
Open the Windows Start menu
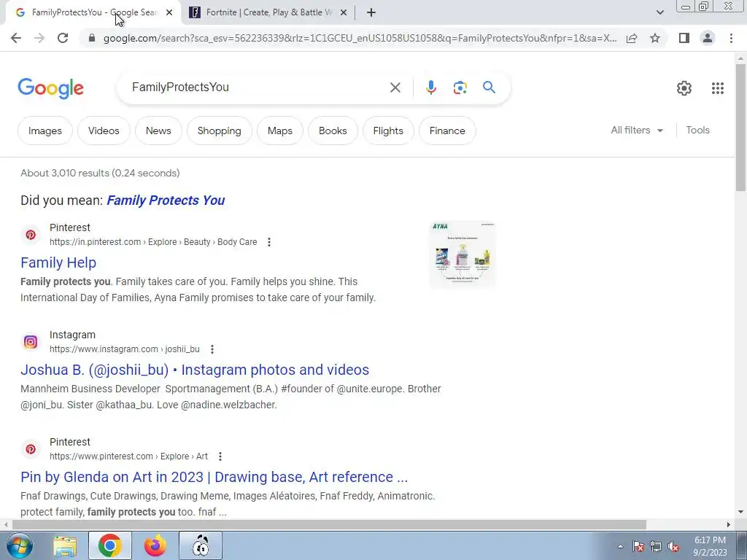[x=19, y=545]
